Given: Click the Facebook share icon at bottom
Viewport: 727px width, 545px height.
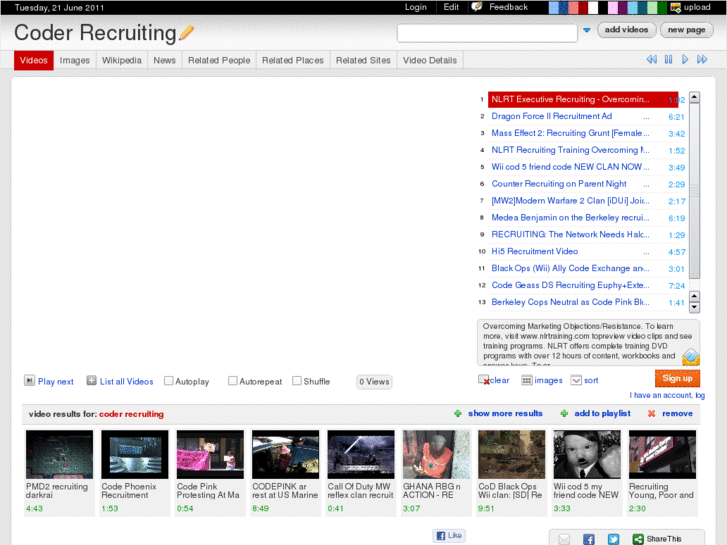Looking at the screenshot, I should click(x=589, y=539).
